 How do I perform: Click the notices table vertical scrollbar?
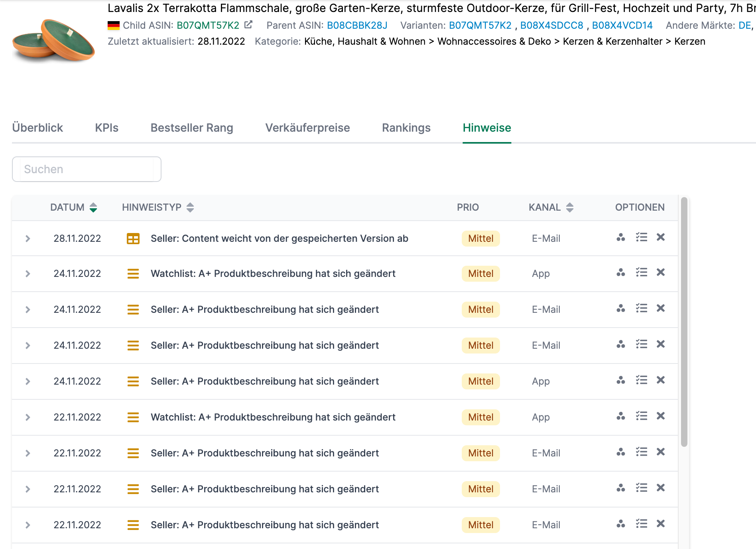684,322
